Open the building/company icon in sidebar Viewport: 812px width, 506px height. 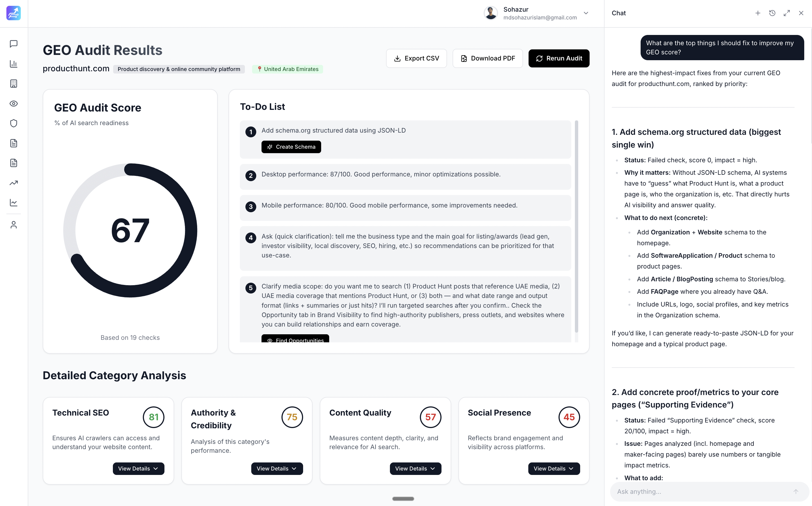pyautogui.click(x=13, y=84)
